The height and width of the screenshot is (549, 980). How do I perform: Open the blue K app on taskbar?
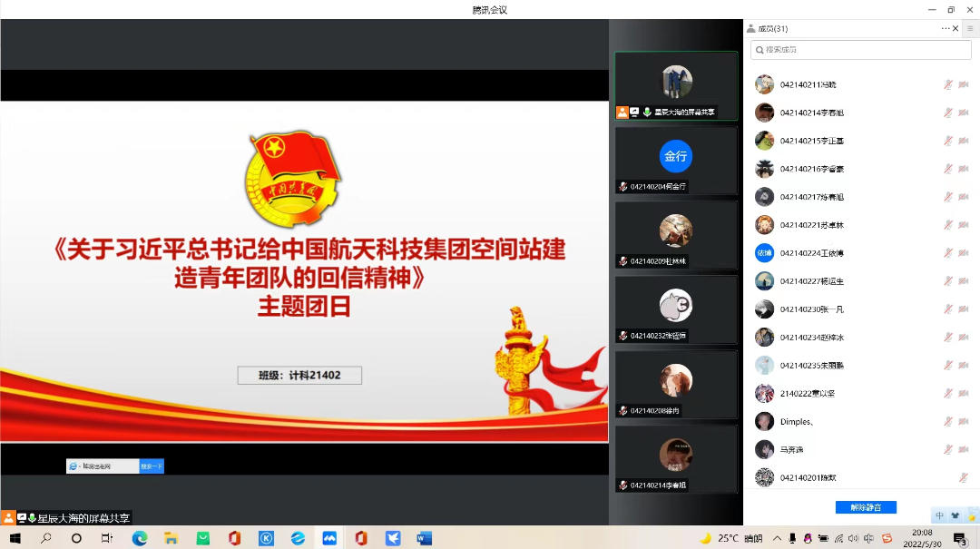point(266,538)
